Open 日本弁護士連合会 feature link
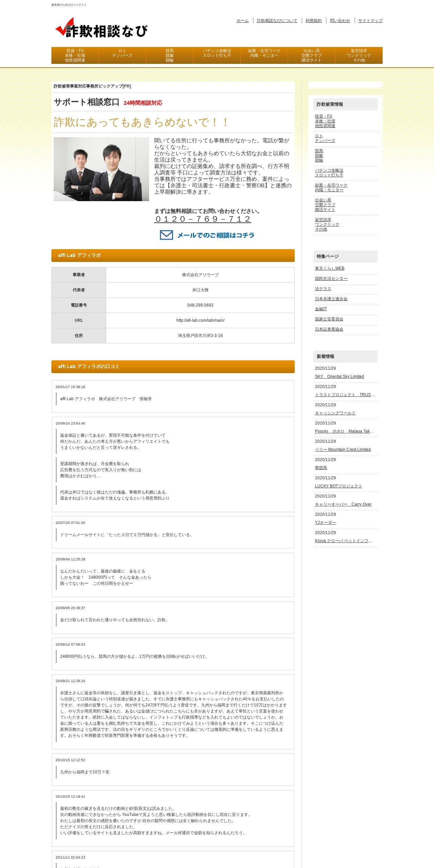 [x=331, y=299]
